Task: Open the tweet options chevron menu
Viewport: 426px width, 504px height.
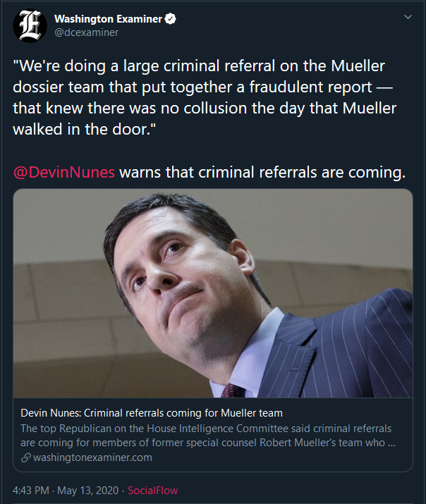Action: coord(407,16)
